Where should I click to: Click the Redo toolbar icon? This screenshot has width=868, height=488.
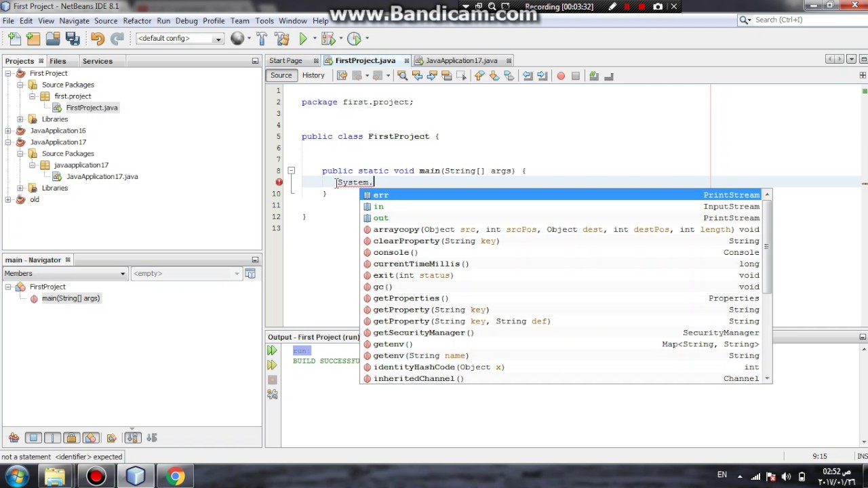pos(117,39)
